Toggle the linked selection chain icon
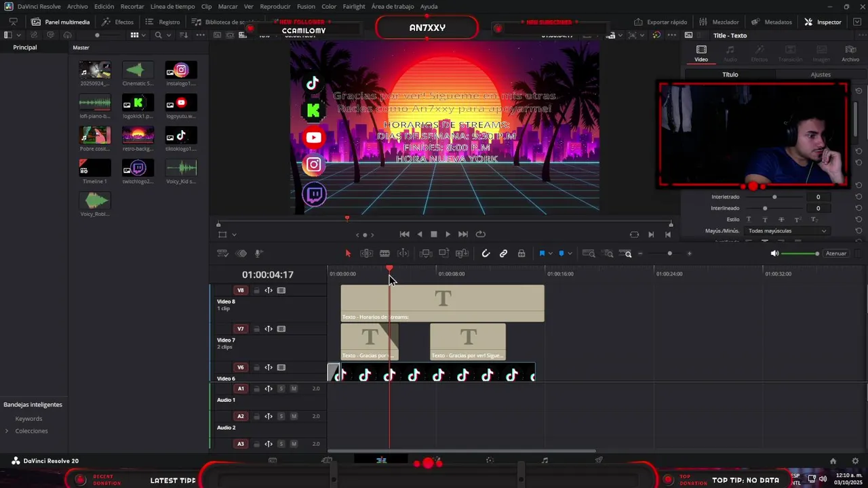The height and width of the screenshot is (488, 868). (503, 253)
